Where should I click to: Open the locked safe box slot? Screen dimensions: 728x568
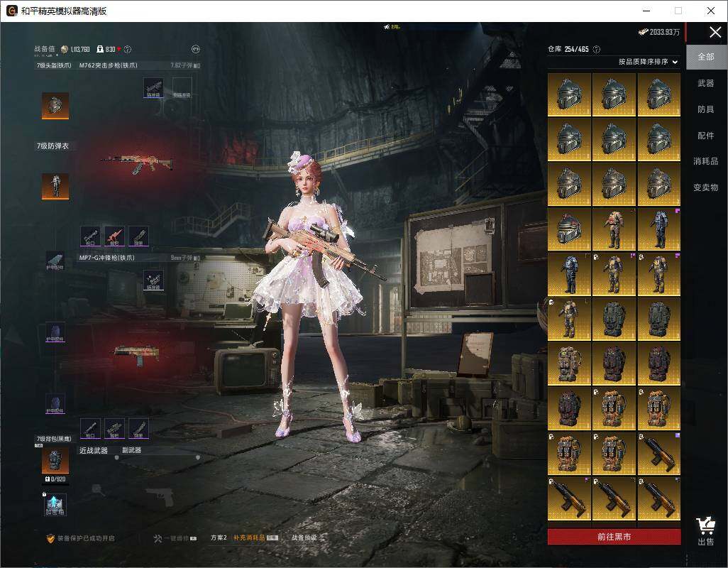(55, 505)
